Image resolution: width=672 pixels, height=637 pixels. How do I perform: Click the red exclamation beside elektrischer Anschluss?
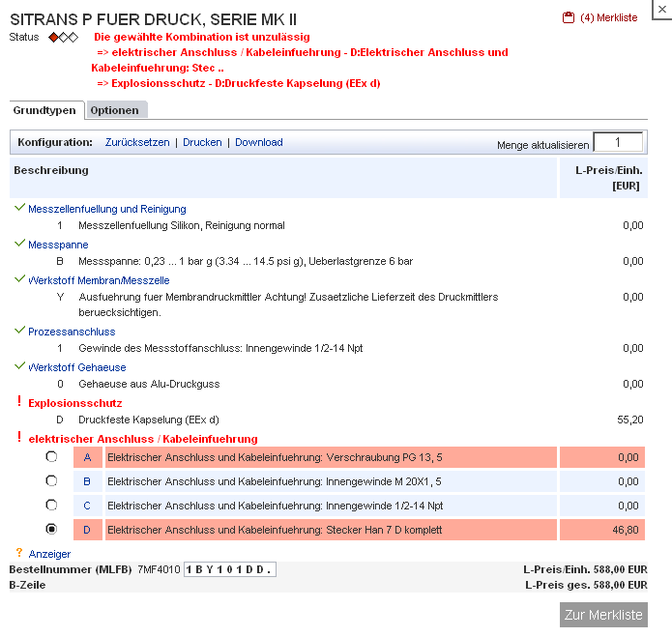pyautogui.click(x=19, y=437)
